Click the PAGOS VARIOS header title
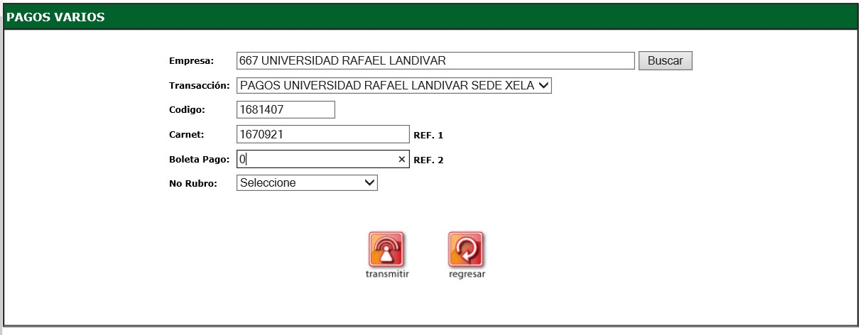The height and width of the screenshot is (335, 868). click(56, 17)
